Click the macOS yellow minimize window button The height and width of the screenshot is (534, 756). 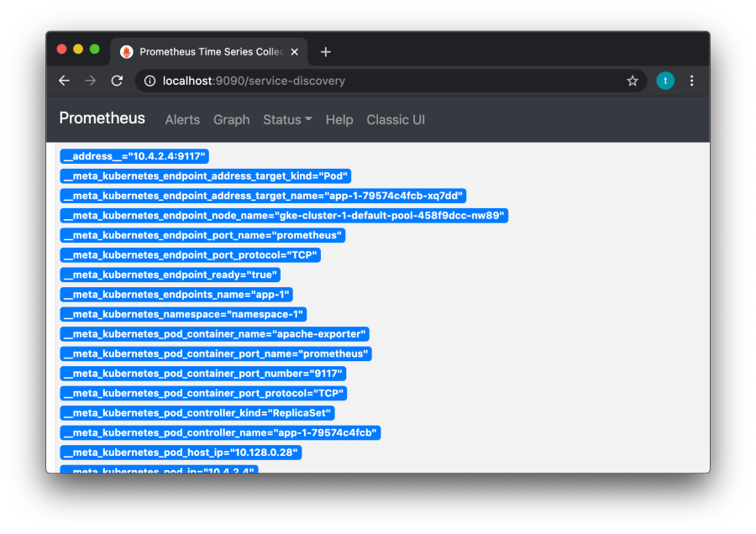coord(78,50)
